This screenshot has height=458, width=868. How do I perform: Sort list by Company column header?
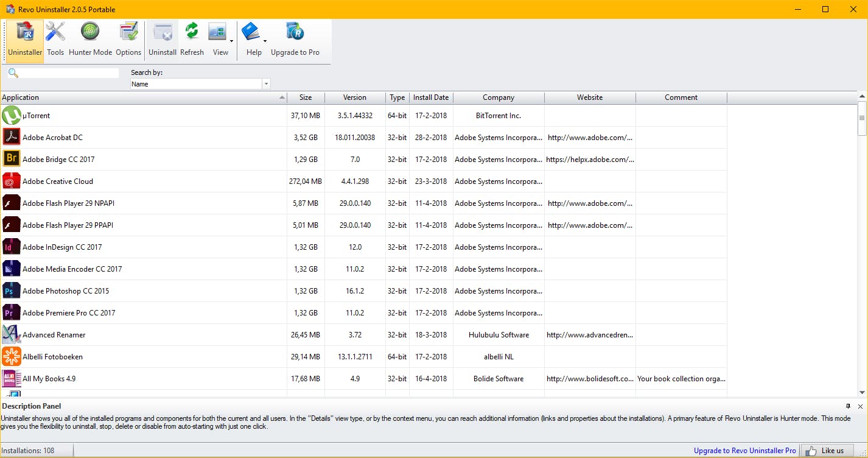499,97
